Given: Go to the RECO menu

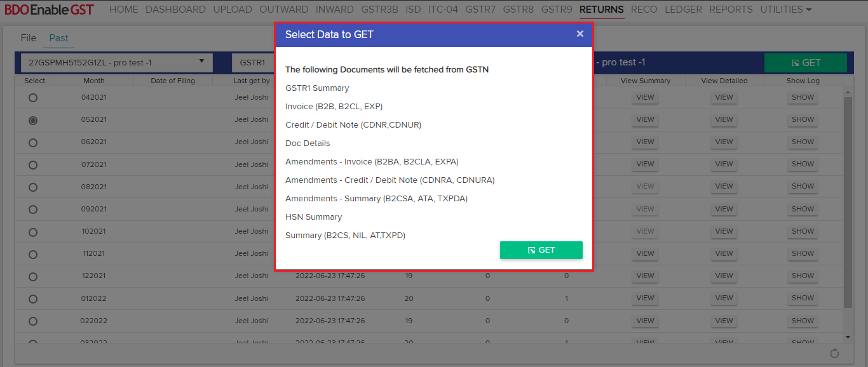Looking at the screenshot, I should click(644, 10).
